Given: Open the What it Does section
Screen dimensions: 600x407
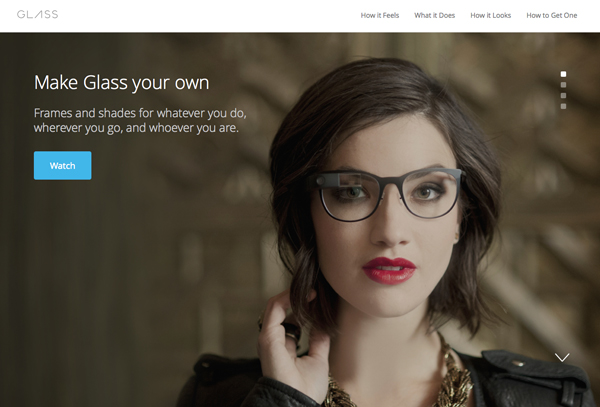Looking at the screenshot, I should click(x=434, y=15).
